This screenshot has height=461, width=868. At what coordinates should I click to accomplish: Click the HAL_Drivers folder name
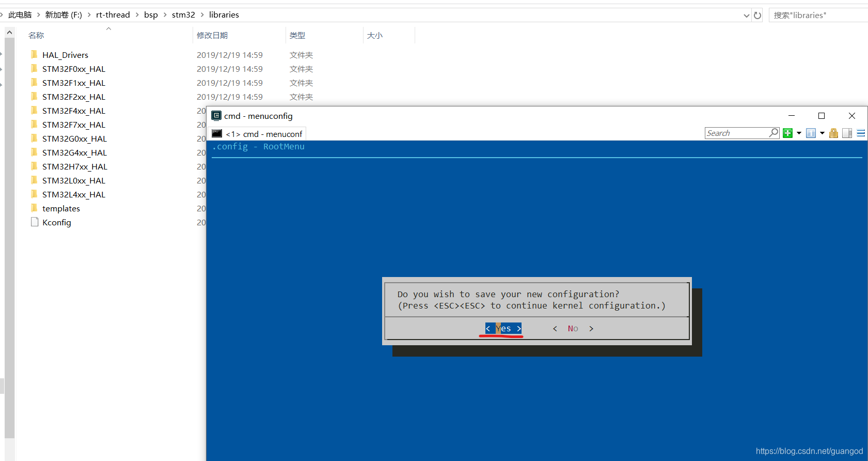[x=65, y=55]
